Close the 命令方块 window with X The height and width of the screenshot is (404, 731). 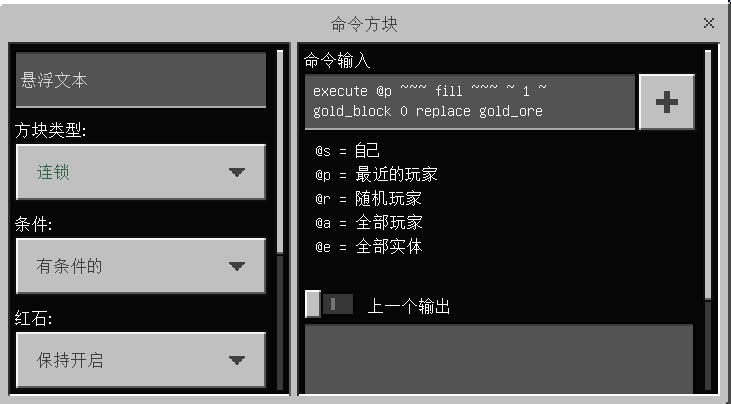click(709, 23)
